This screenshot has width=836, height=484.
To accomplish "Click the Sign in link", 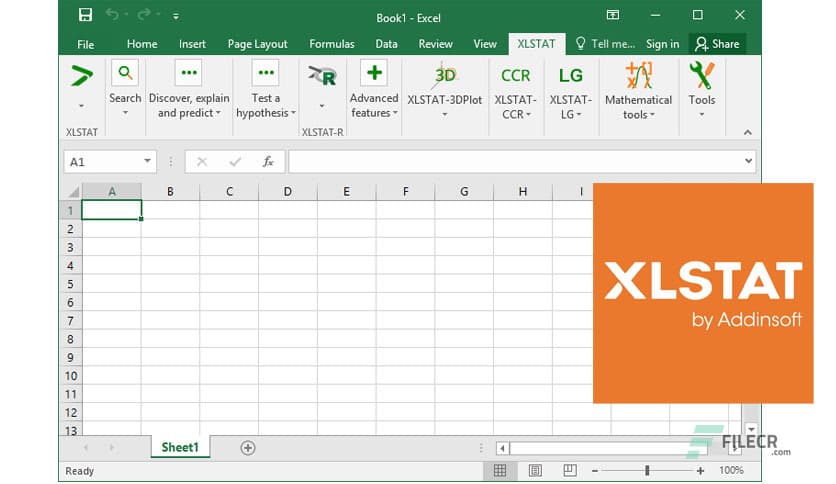I will (x=662, y=44).
